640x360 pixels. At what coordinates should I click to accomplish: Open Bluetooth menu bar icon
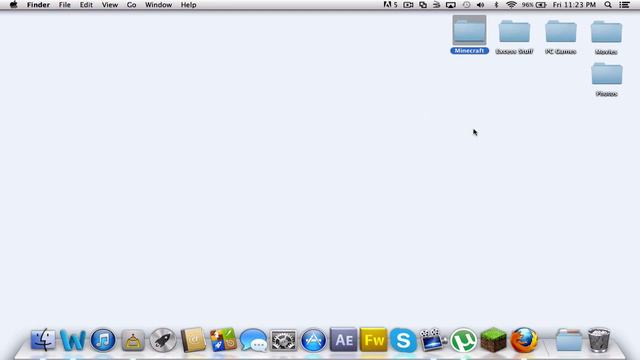[x=496, y=5]
